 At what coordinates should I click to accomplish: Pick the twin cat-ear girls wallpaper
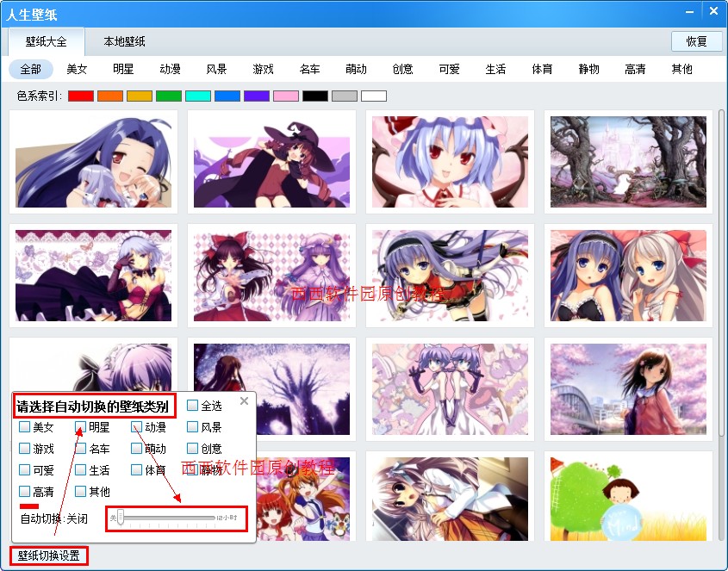(x=450, y=389)
